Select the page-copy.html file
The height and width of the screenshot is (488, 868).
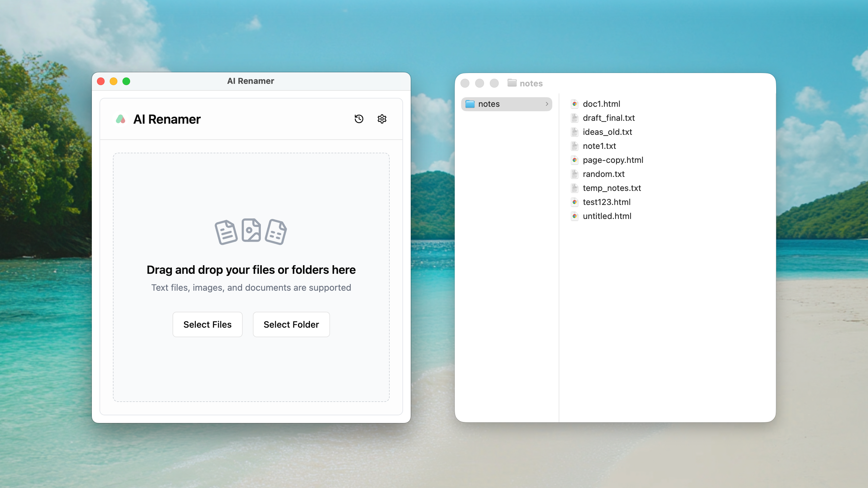pos(613,160)
